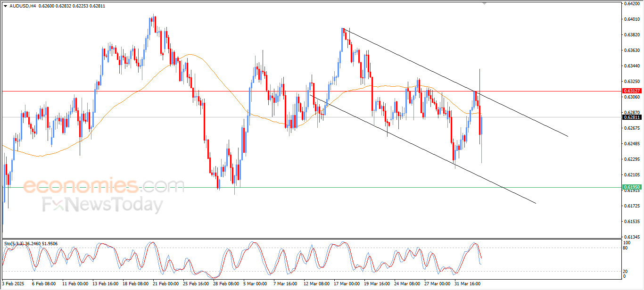Click the 0.63250 price axis label
The image size is (644, 290).
pos(632,81)
